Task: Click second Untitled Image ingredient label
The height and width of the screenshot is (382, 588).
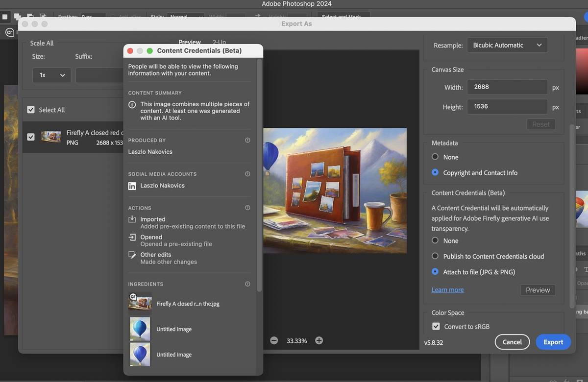Action: [x=174, y=355]
